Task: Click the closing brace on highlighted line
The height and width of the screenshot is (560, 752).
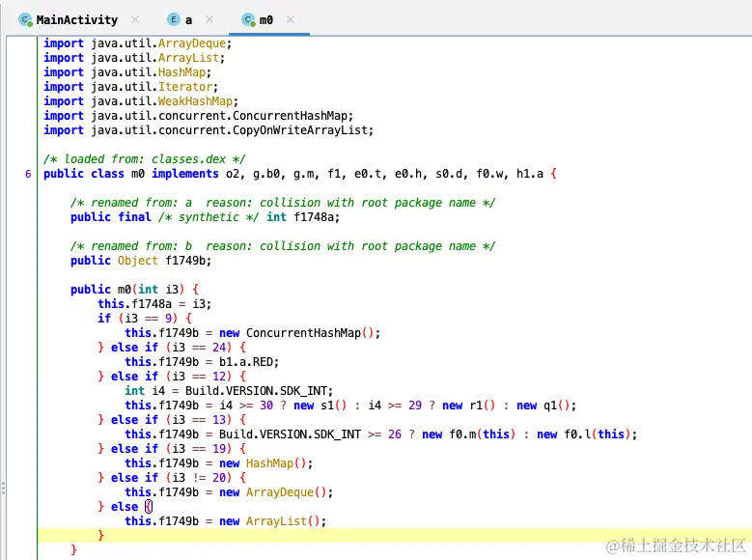Action: 100,536
